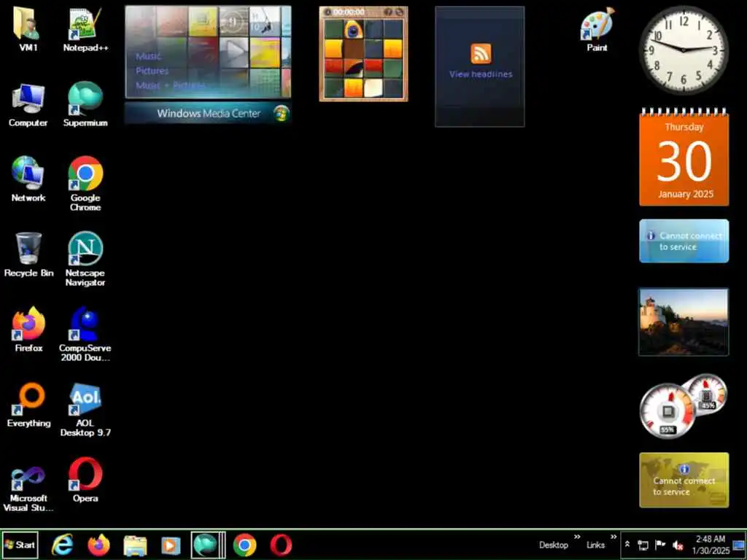The width and height of the screenshot is (747, 560).
Task: Click the calendar gadget showing Thursday 30
Action: tap(684, 157)
